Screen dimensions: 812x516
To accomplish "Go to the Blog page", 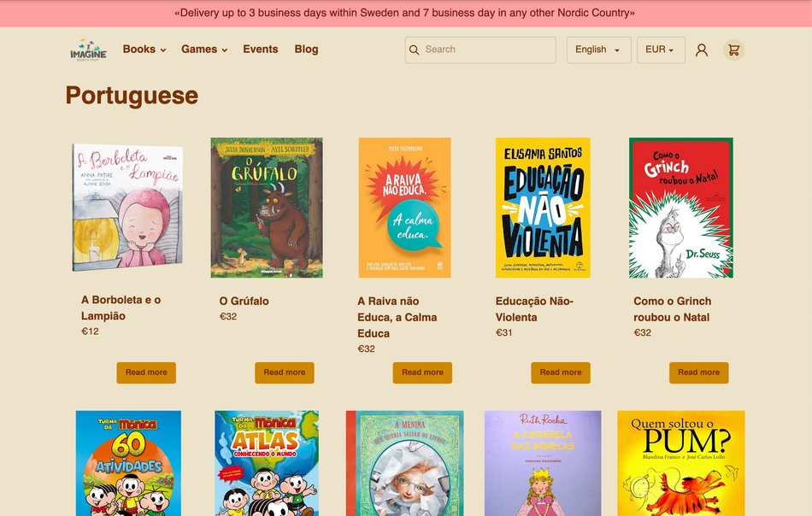I will (306, 50).
